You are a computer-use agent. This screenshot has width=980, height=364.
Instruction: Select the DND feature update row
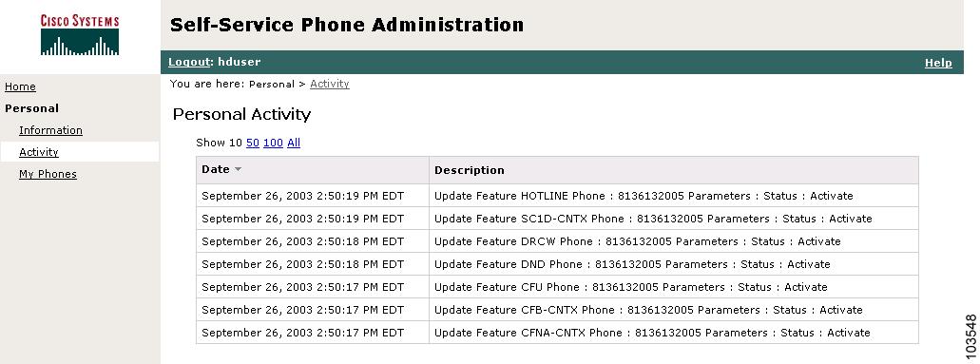tap(557, 264)
